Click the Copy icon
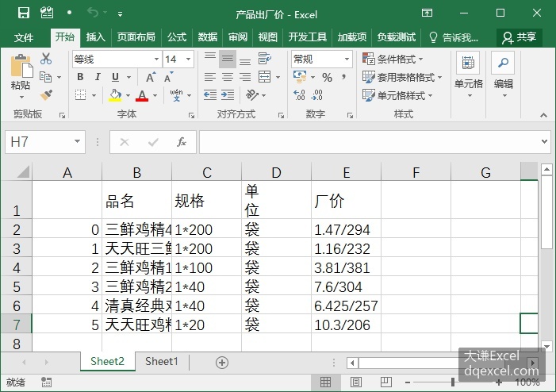556x392 pixels. pos(45,77)
